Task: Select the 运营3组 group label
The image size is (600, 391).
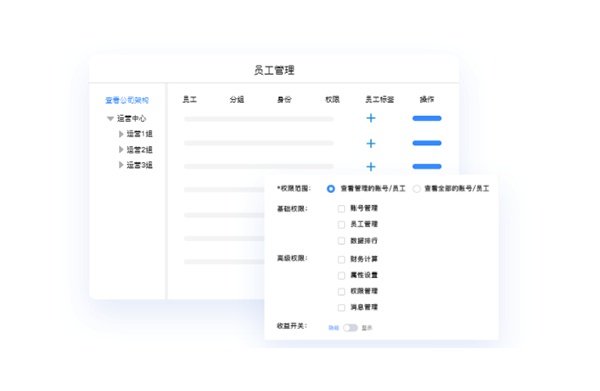Action: [139, 165]
